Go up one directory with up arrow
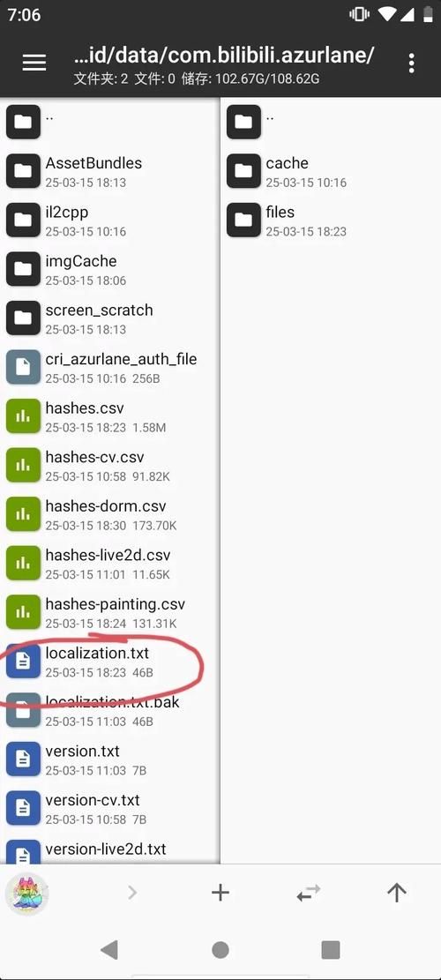This screenshot has height=980, width=441. pyautogui.click(x=397, y=893)
